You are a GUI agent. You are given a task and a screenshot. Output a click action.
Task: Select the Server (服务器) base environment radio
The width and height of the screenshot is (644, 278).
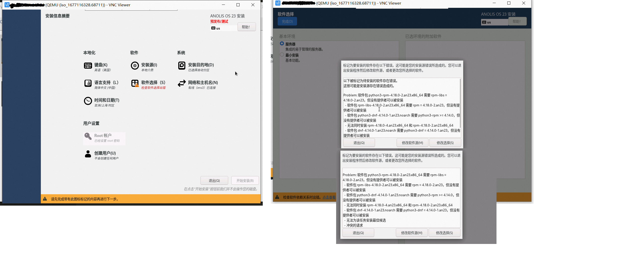pyautogui.click(x=282, y=44)
